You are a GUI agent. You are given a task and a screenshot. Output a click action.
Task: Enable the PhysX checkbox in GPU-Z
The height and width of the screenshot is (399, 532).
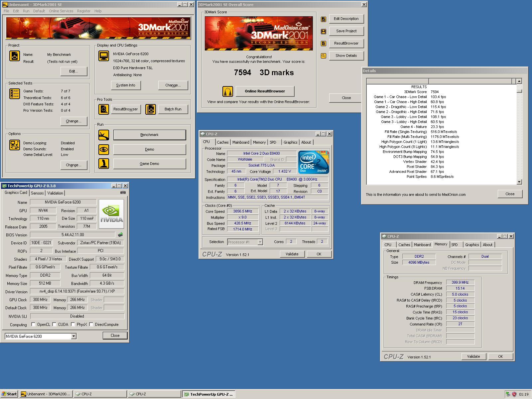click(73, 324)
